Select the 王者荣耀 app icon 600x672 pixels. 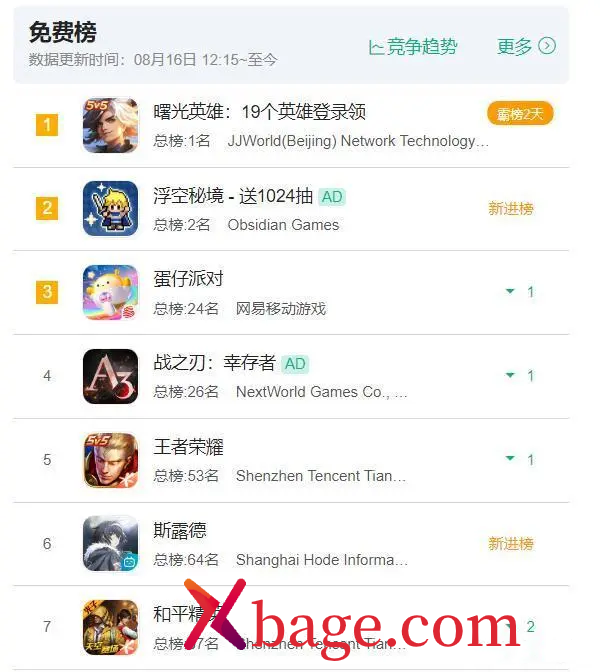[x=110, y=460]
